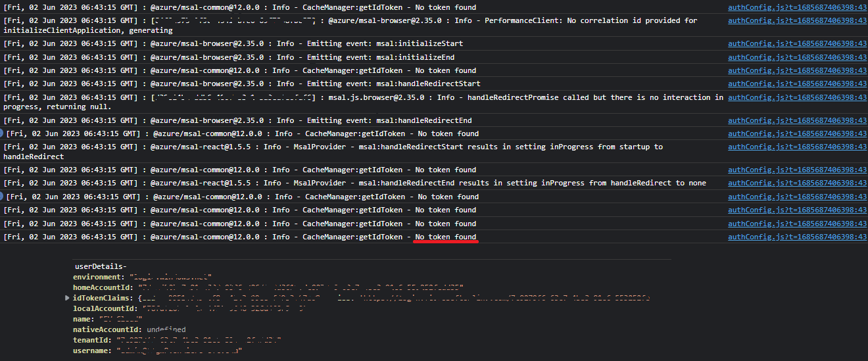Screen dimensions: 868x361
Task: Open authConfig.js link on handleRedirectPromise log row
Action: coord(797,97)
